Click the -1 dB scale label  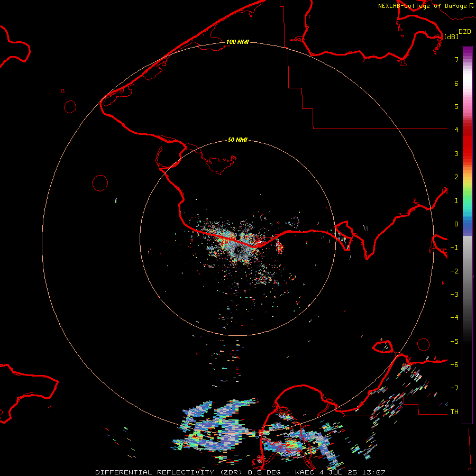tap(454, 248)
